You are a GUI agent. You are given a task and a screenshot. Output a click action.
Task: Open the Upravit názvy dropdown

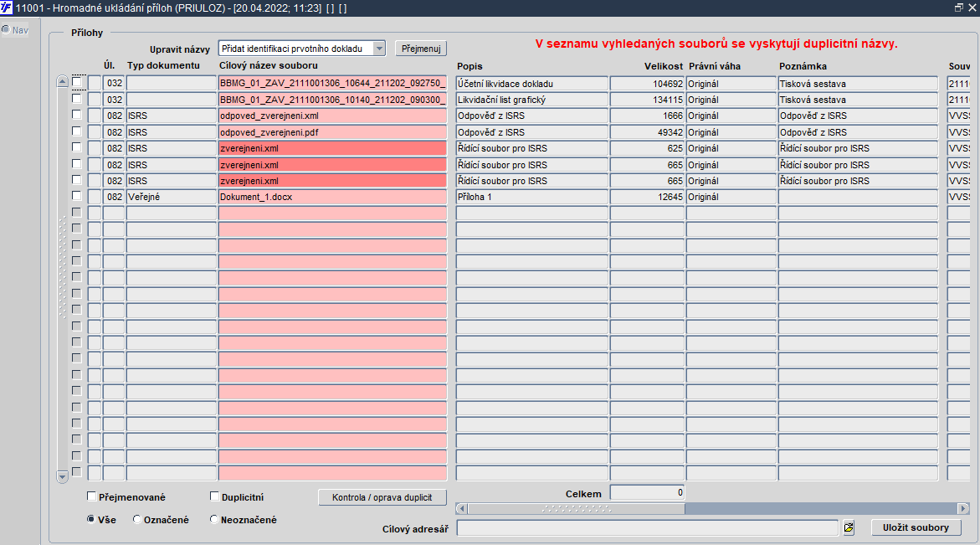pyautogui.click(x=379, y=48)
